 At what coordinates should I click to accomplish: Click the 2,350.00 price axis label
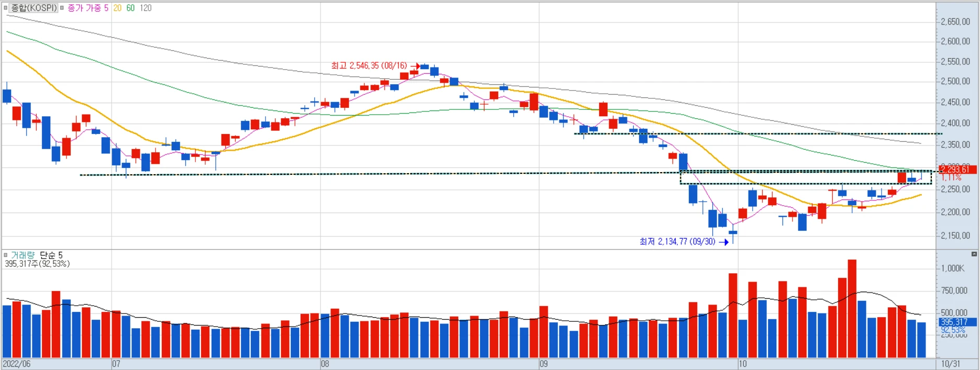pos(955,145)
